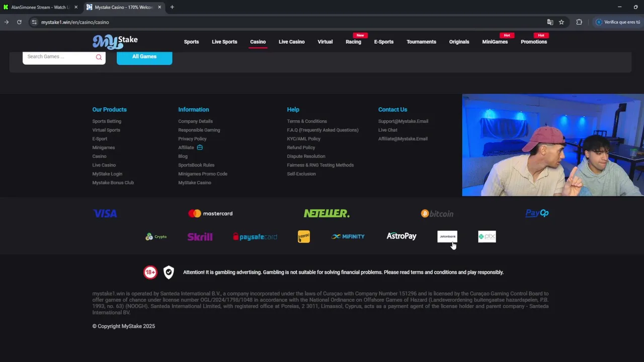Click the Support@Mystake.Email contact link
This screenshot has width=644, height=362.
tap(403, 121)
